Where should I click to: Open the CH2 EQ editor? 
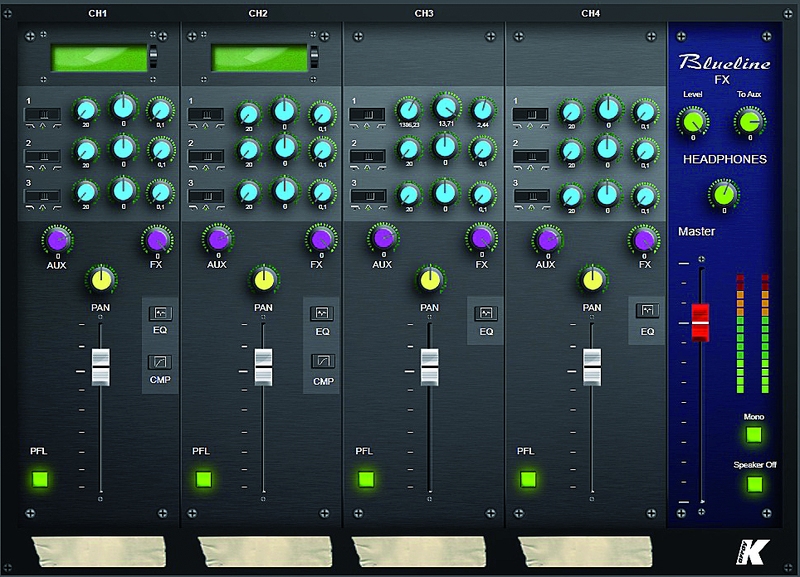322,313
